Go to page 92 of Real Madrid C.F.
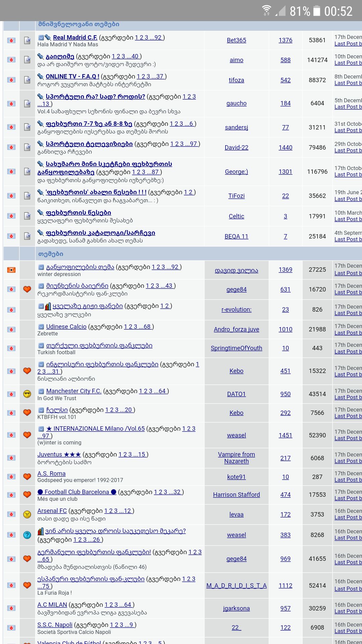 click(158, 38)
